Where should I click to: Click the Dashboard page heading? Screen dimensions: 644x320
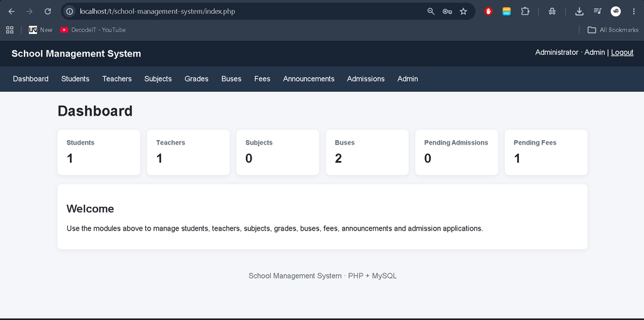coord(96,111)
